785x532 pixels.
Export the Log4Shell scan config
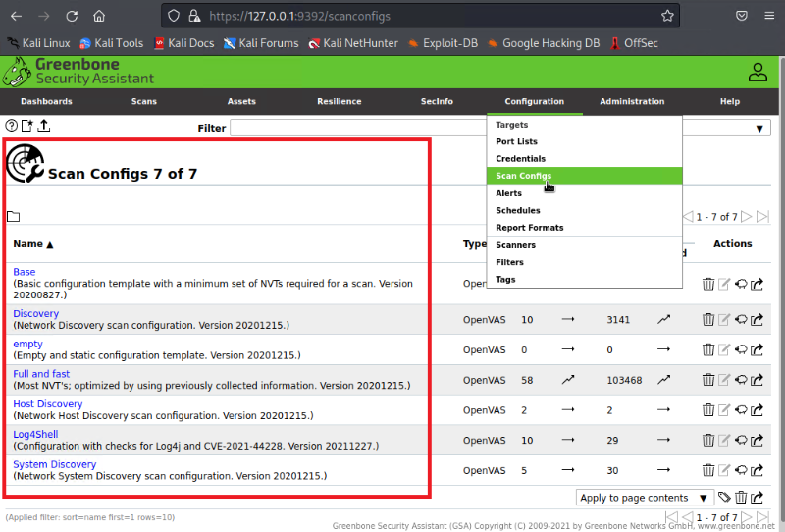coord(758,441)
